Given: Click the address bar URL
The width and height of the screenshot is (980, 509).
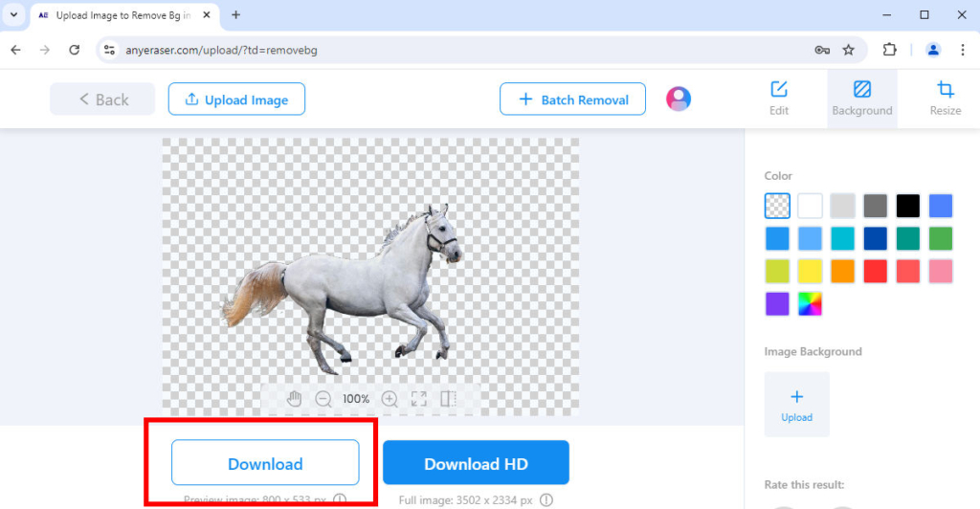Looking at the screenshot, I should tap(221, 50).
